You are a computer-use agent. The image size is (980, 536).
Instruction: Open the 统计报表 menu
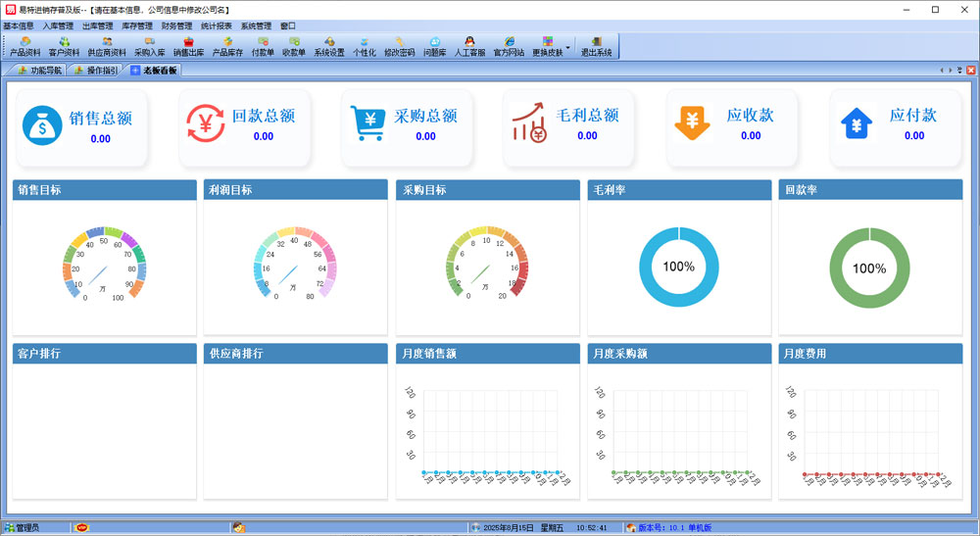pyautogui.click(x=217, y=25)
